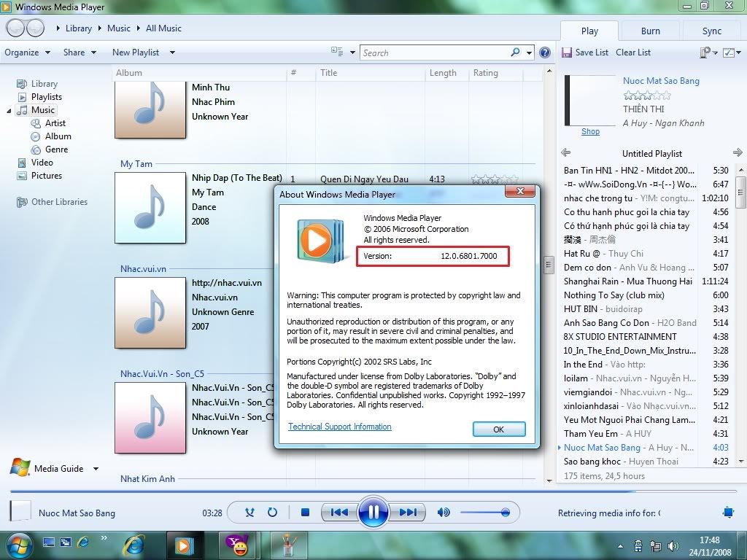The image size is (747, 560).
Task: Click the search magnifier icon
Action: pyautogui.click(x=515, y=52)
